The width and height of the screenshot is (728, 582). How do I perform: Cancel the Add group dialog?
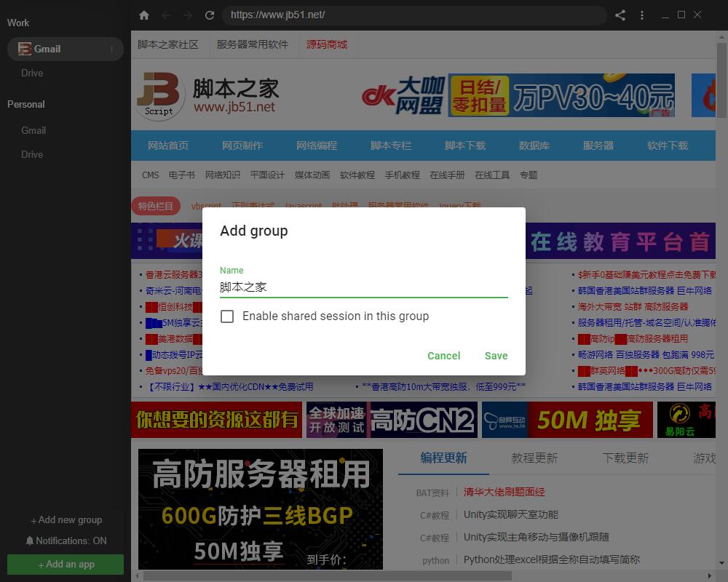tap(443, 356)
